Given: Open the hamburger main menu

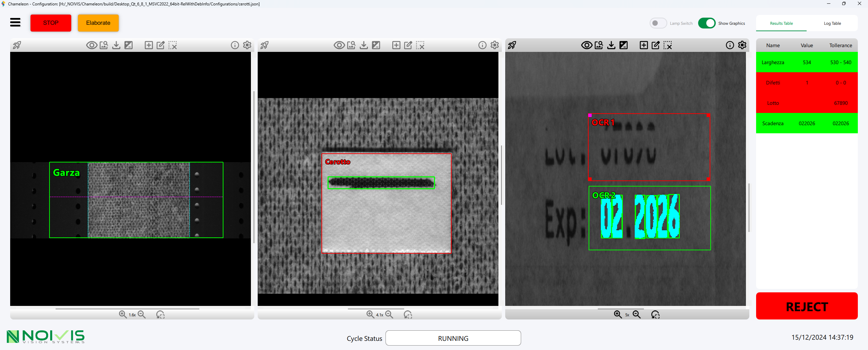Looking at the screenshot, I should (15, 23).
